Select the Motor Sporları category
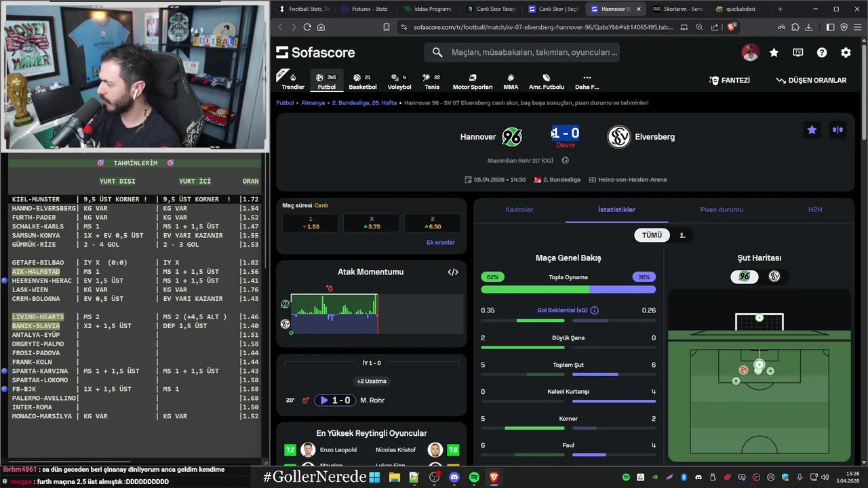Viewport: 868px width, 488px height. [473, 81]
